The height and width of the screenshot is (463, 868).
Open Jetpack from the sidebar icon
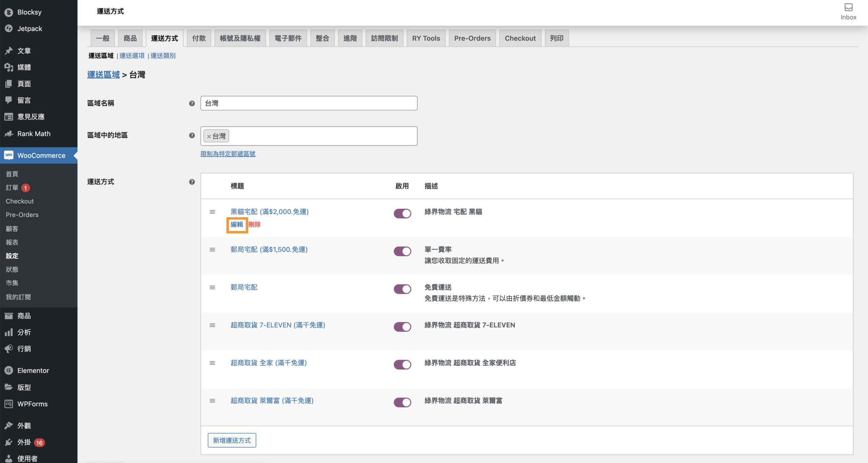click(x=9, y=28)
